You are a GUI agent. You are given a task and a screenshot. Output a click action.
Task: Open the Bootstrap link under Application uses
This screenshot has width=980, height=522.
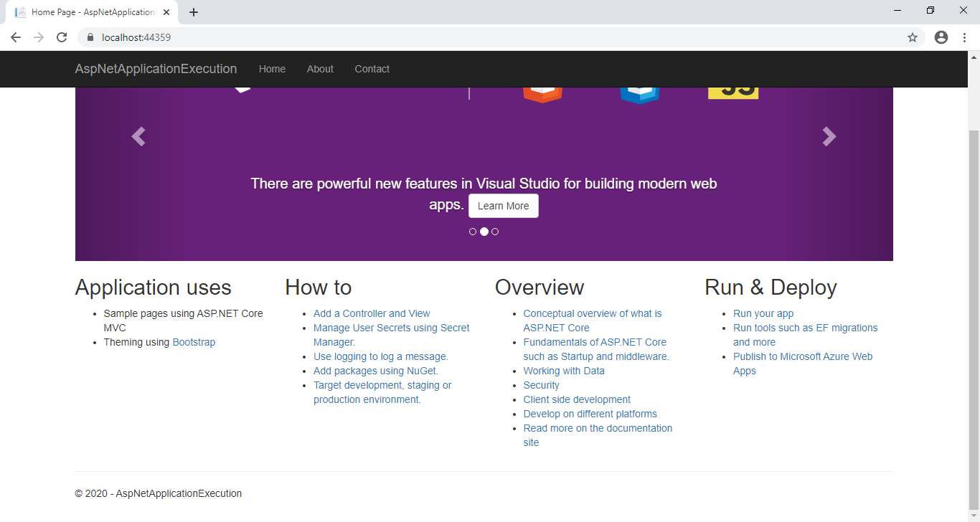(x=193, y=342)
